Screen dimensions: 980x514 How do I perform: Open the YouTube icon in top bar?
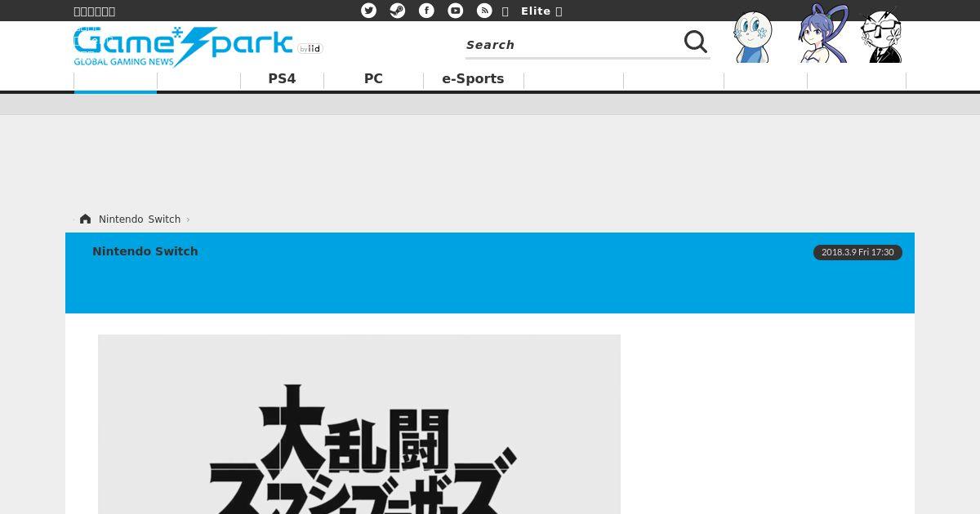tap(456, 11)
